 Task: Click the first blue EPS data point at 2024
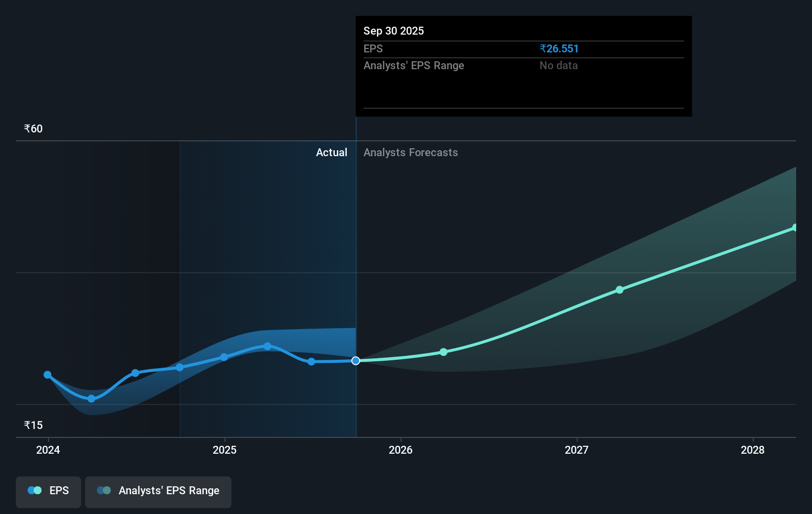(47, 375)
